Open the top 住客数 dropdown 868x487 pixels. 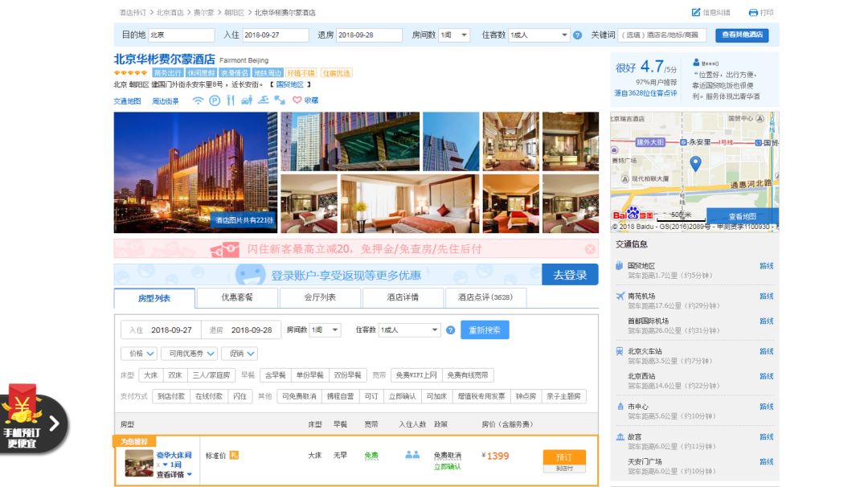538,35
